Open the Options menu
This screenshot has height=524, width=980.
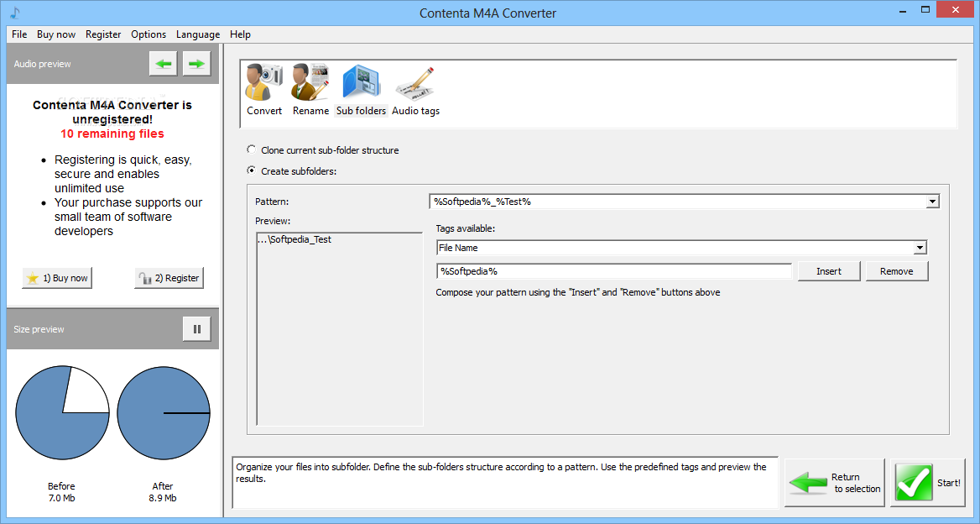click(x=149, y=34)
